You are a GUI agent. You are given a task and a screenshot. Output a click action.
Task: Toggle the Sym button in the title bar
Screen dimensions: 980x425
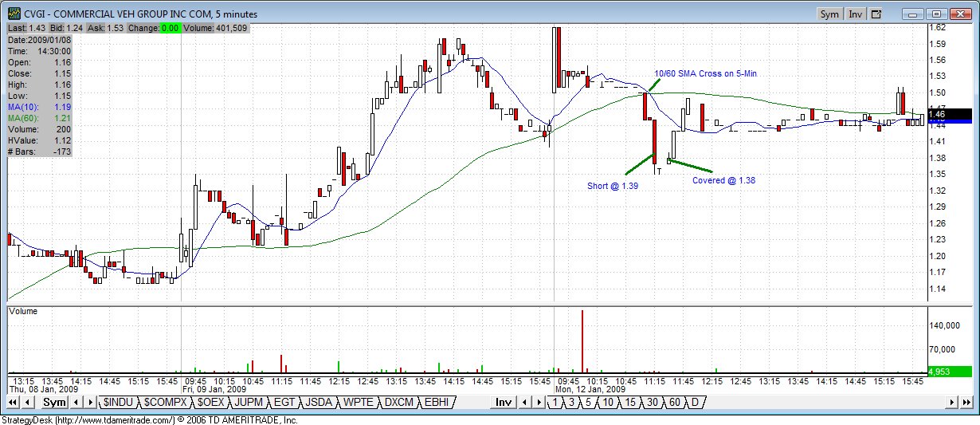coord(829,14)
